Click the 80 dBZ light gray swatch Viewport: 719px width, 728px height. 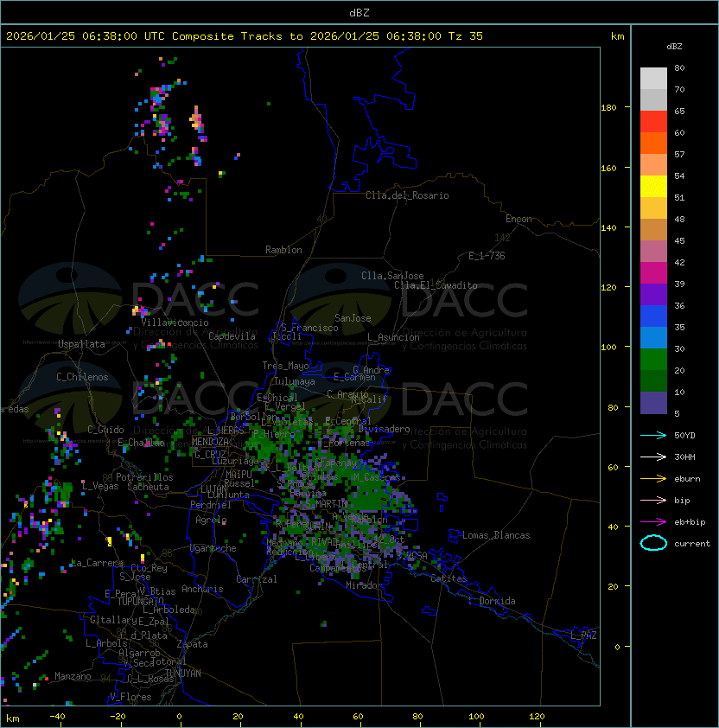tap(653, 79)
